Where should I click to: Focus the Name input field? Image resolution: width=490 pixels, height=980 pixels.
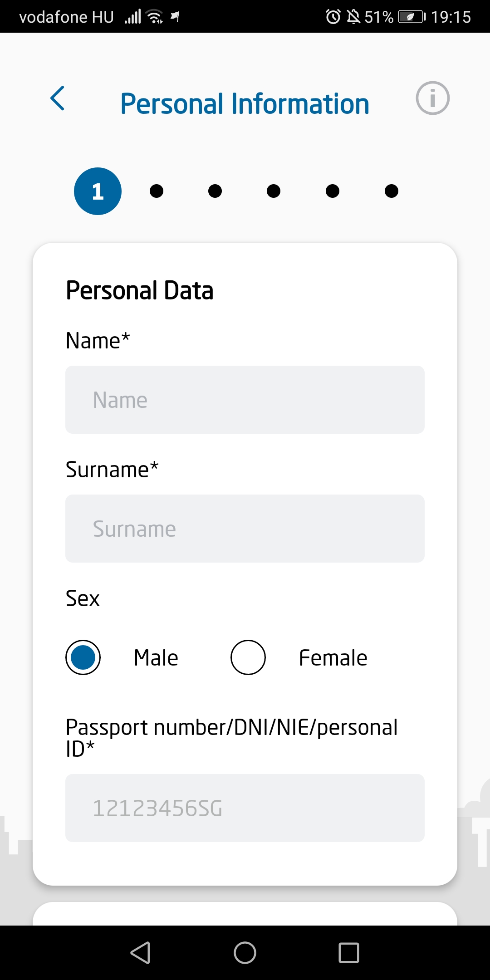click(245, 400)
